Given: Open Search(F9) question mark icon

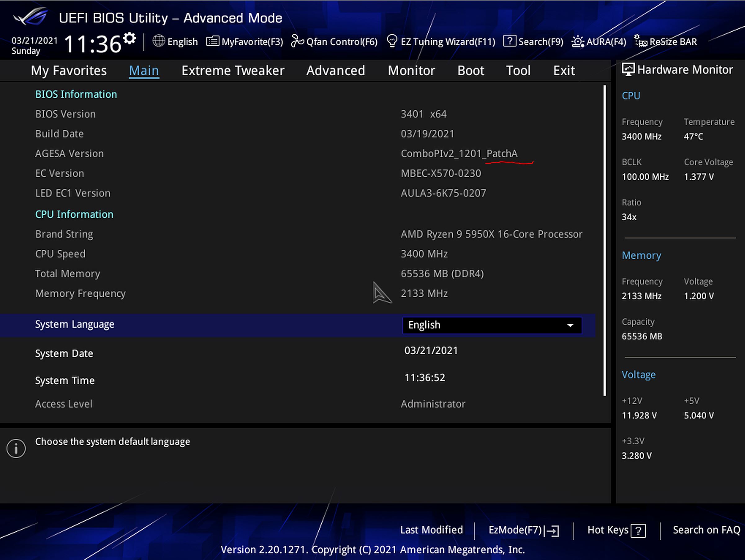Looking at the screenshot, I should click(509, 41).
